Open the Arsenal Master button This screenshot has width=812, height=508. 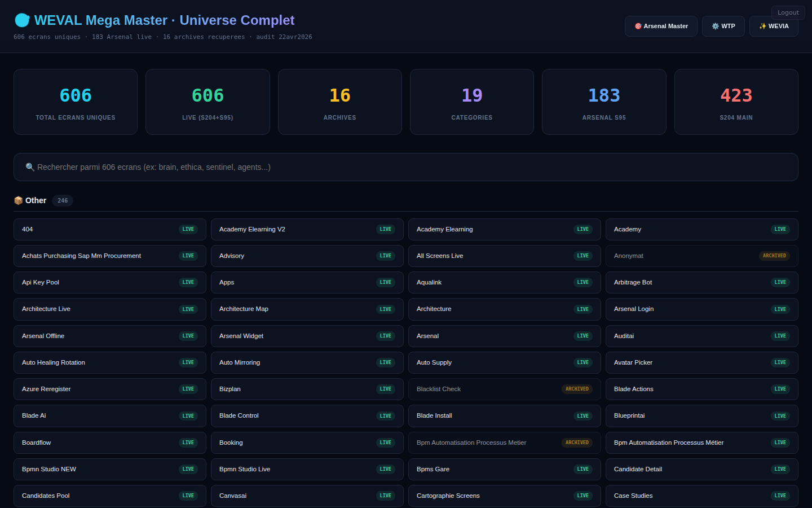coord(661,26)
